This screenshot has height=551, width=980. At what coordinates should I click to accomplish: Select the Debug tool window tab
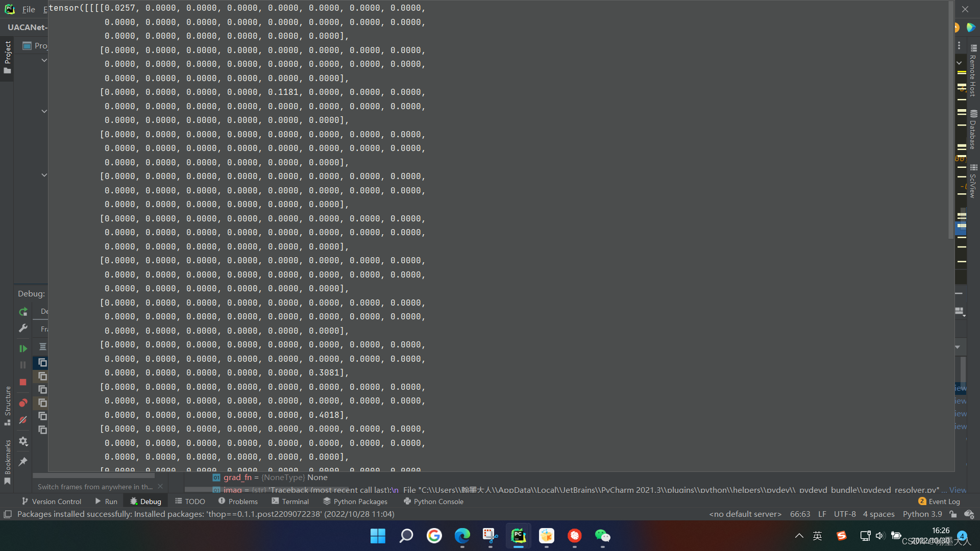pyautogui.click(x=145, y=502)
